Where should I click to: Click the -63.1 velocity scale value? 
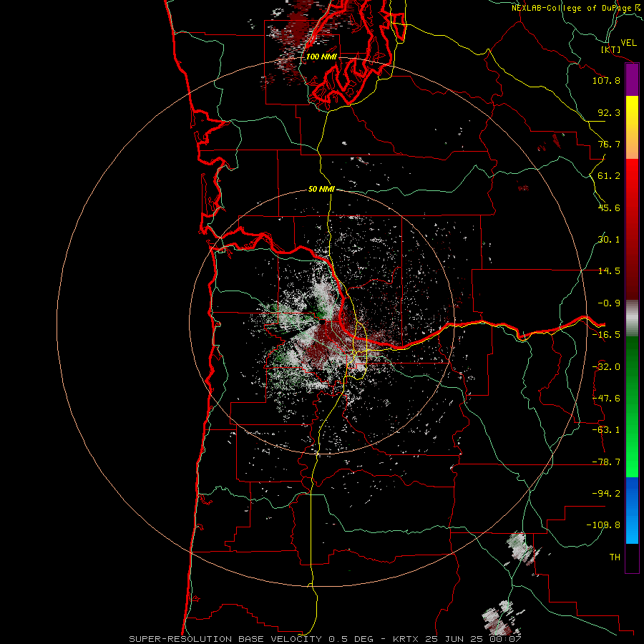point(606,430)
